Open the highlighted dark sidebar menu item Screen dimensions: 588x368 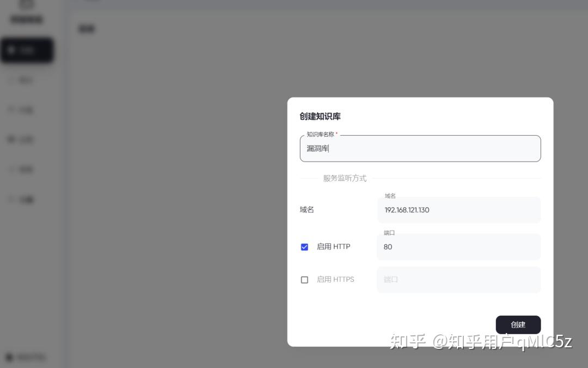pos(27,51)
